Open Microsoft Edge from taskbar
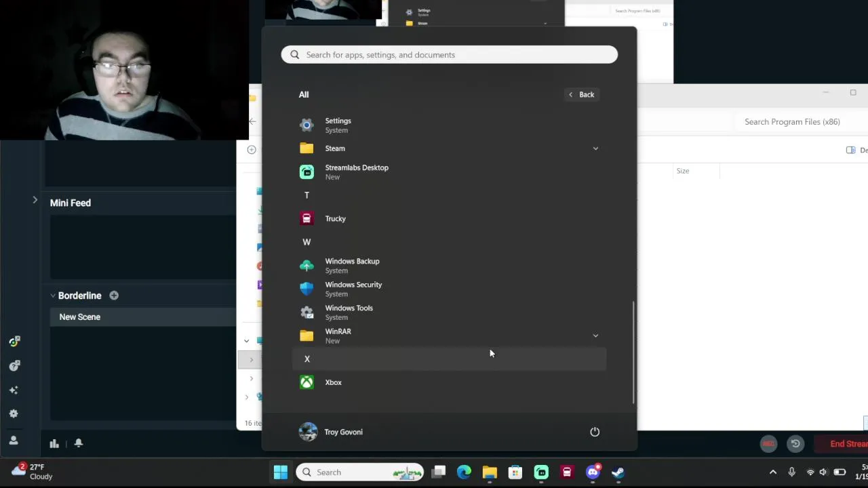Image resolution: width=868 pixels, height=488 pixels. pyautogui.click(x=465, y=472)
